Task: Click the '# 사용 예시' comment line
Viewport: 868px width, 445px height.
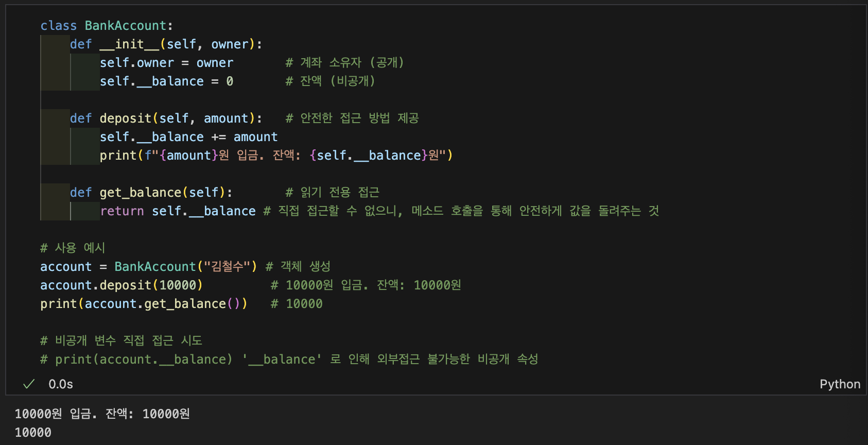Action: 73,248
